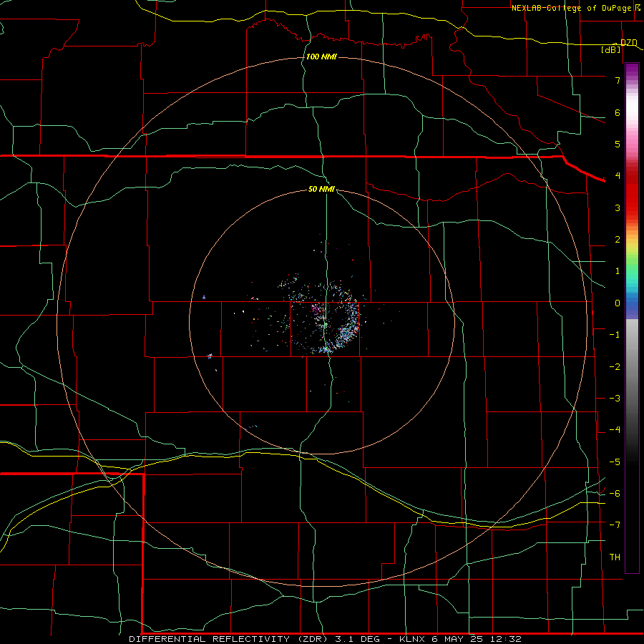
Task: Click the -6 value on the dB scale
Action: 615,494
